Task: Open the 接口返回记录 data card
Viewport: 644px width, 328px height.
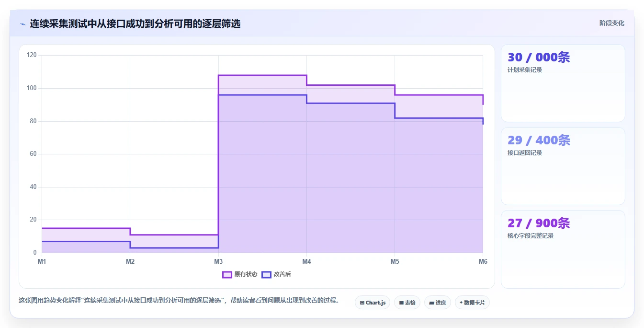Action: [563, 166]
